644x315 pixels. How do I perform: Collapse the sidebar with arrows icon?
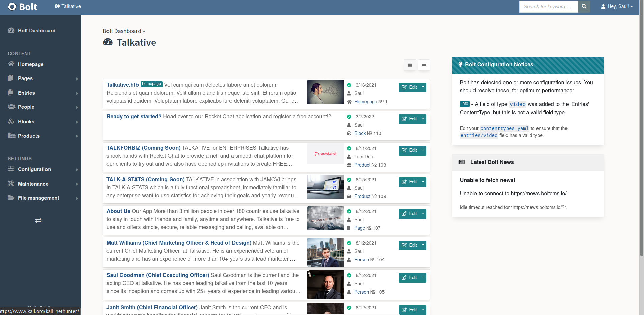[x=38, y=220]
